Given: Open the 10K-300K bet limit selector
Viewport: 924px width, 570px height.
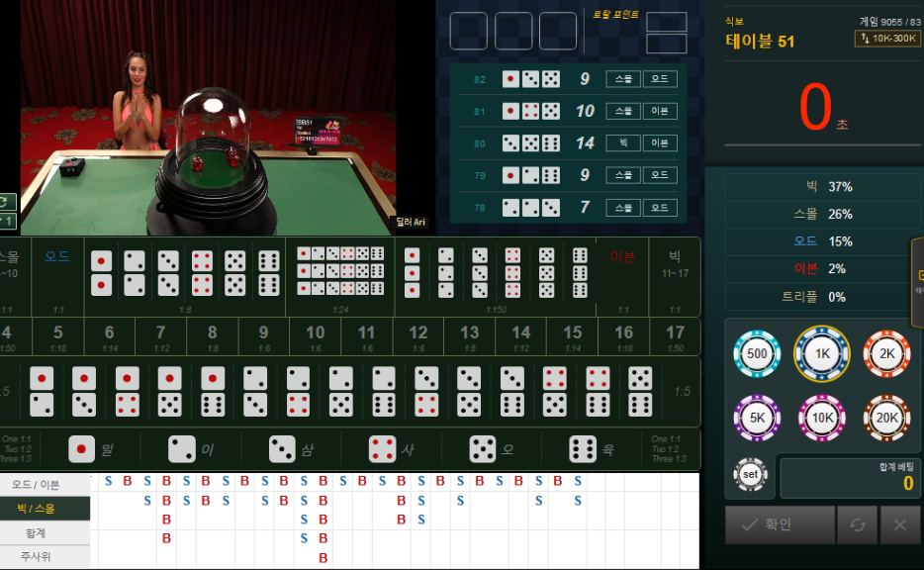Looking at the screenshot, I should [x=887, y=39].
